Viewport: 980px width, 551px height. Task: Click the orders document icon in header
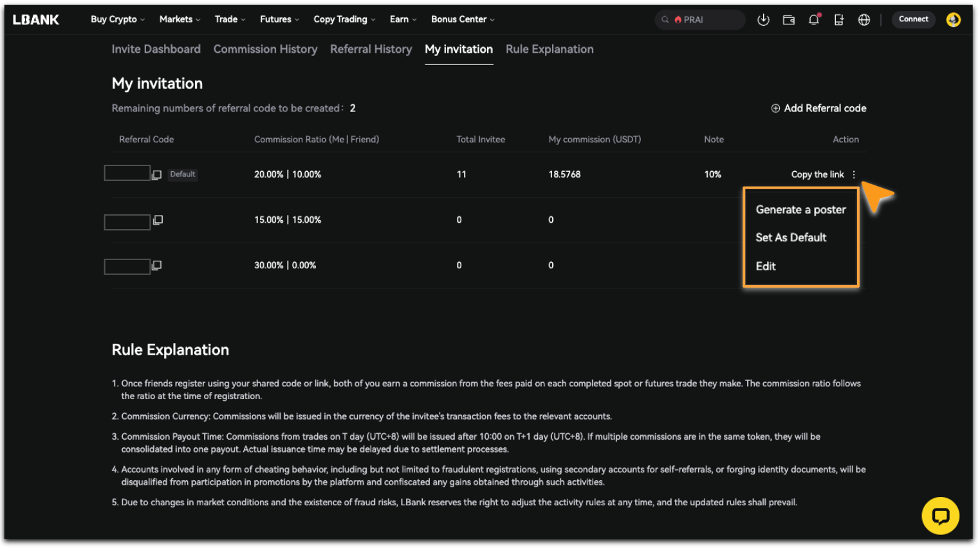[x=839, y=20]
